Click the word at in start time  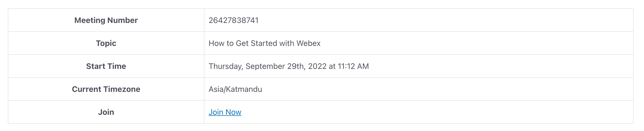click(x=332, y=66)
